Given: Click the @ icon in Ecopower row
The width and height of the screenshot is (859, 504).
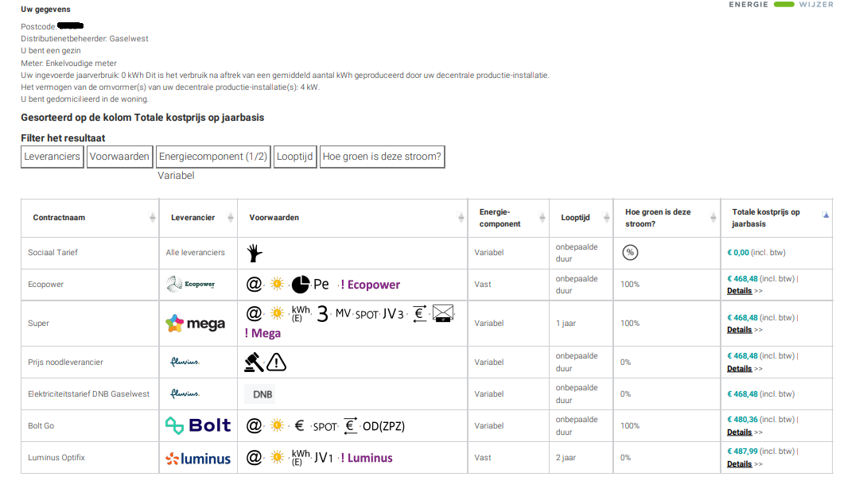Looking at the screenshot, I should (x=254, y=285).
